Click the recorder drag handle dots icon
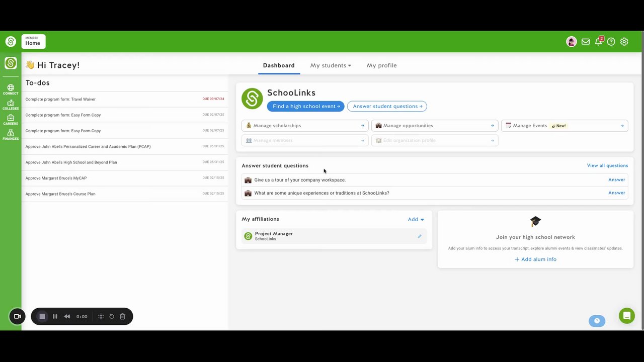Image resolution: width=644 pixels, height=362 pixels. pyautogui.click(x=101, y=316)
